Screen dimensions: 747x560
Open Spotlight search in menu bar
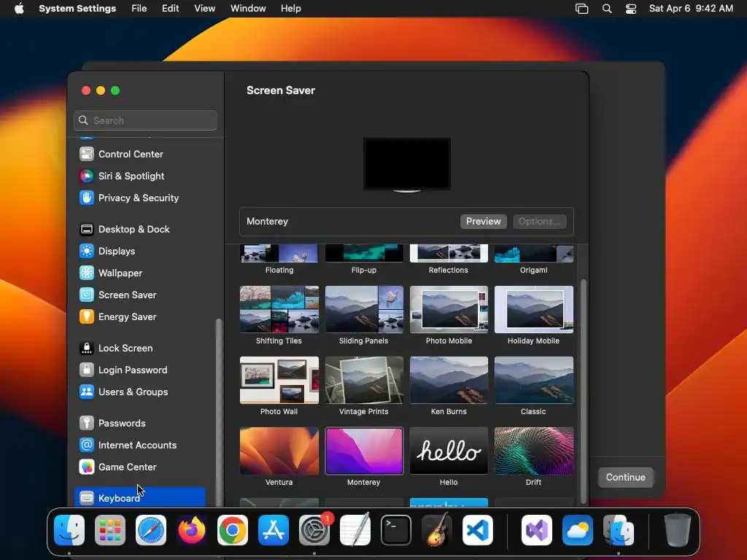tap(607, 9)
